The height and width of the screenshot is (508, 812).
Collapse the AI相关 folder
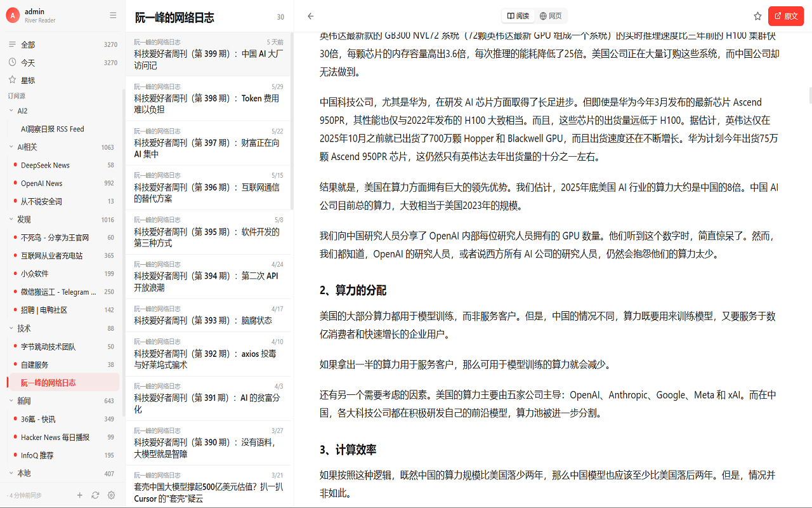11,147
